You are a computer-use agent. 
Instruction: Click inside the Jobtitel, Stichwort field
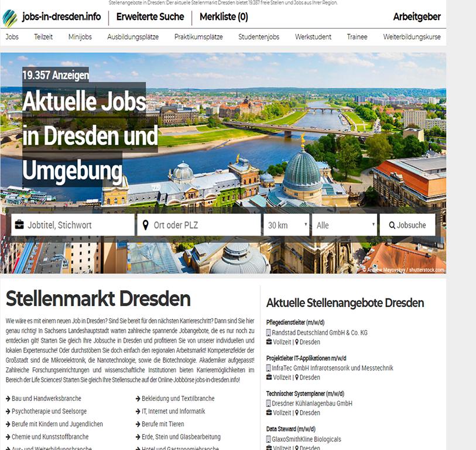point(76,224)
